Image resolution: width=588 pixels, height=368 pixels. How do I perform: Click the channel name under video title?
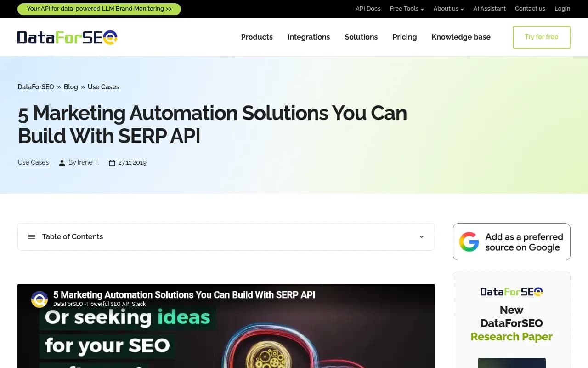click(99, 304)
